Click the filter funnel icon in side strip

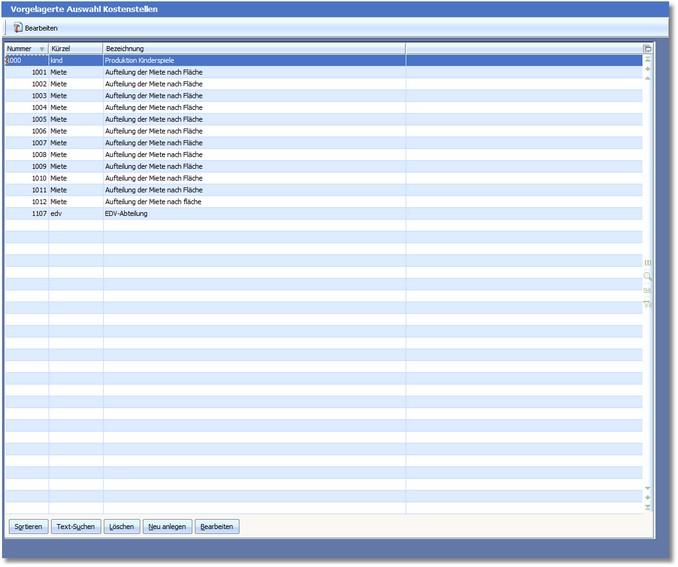click(x=647, y=304)
